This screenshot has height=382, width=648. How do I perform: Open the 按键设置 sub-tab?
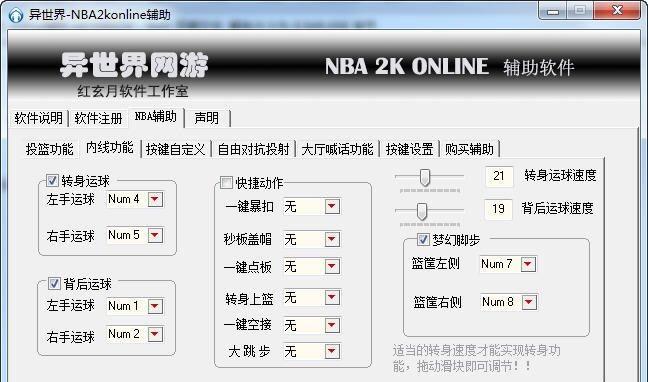(410, 149)
